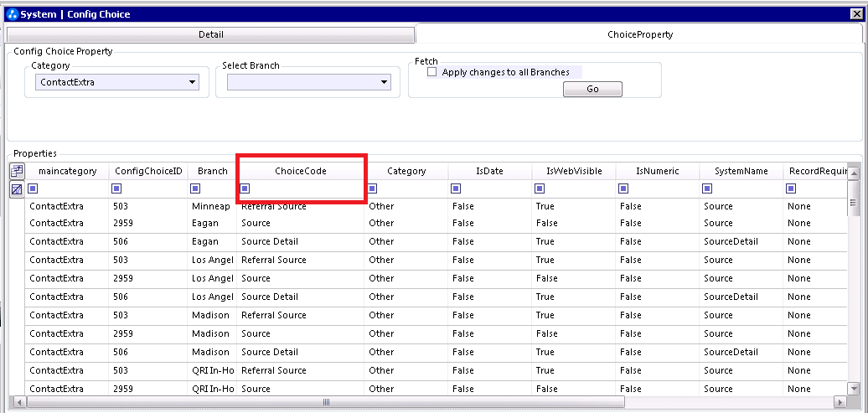Click the horizontal scrollbar left arrow
This screenshot has height=413, width=868.
18,402
